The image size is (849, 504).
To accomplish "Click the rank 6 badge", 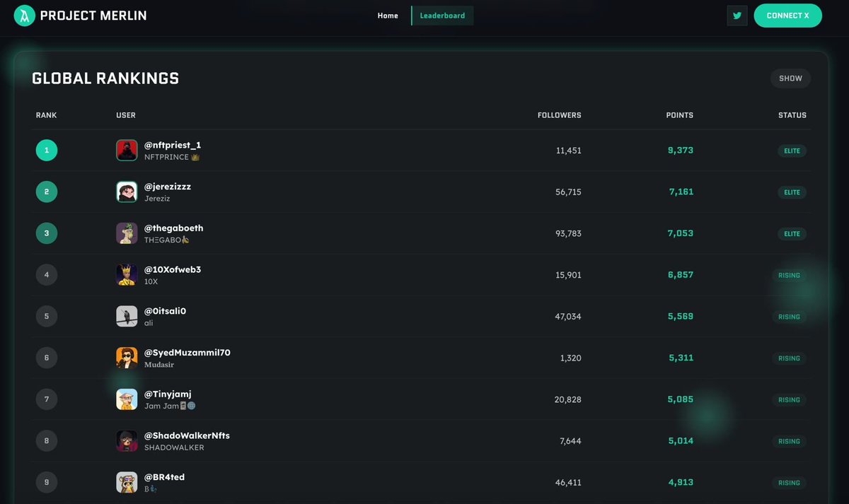I will 47,358.
